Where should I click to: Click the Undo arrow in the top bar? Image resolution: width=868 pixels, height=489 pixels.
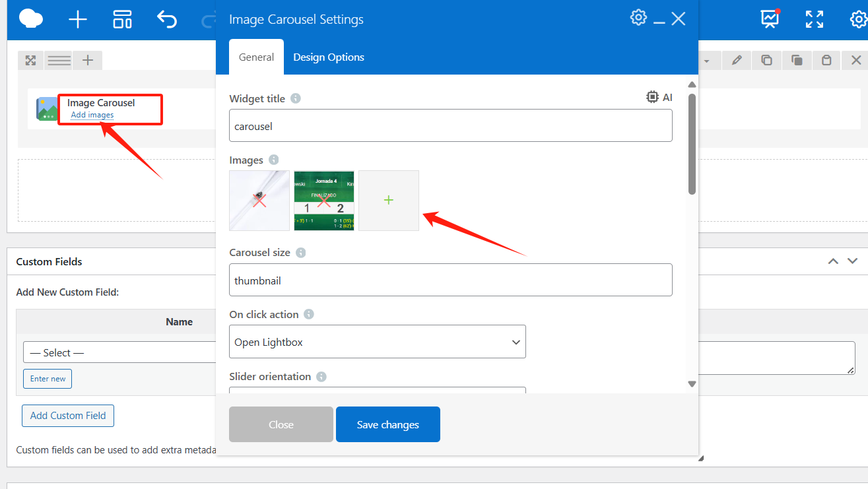167,20
